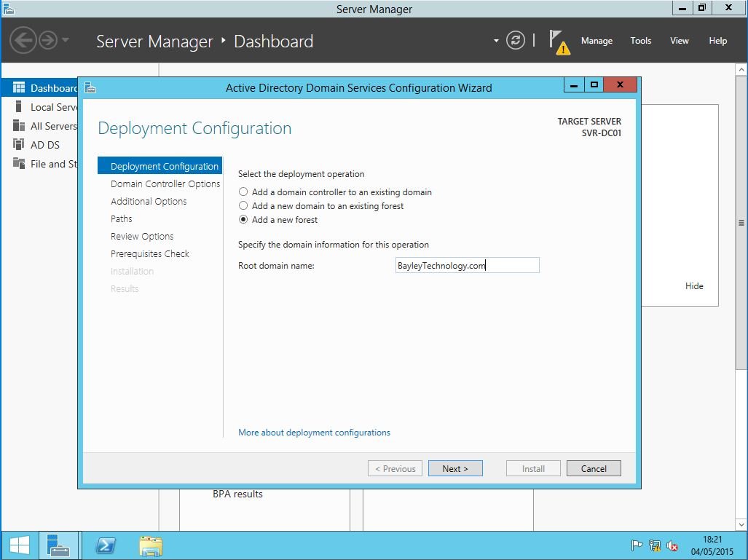Open the Manage menu

click(x=597, y=41)
